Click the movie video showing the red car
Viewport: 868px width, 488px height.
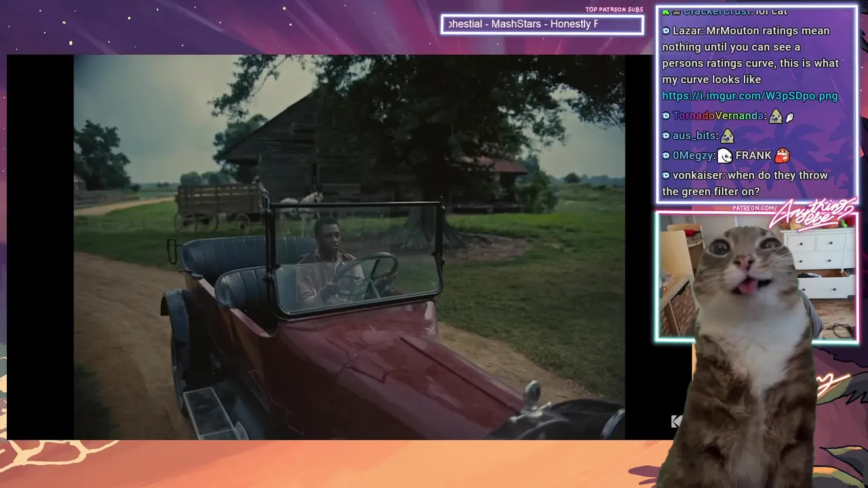[349, 247]
